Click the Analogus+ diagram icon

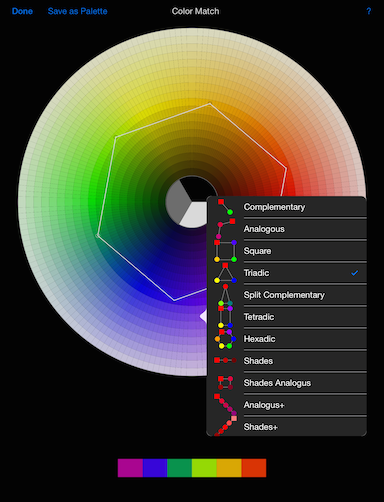[225, 405]
